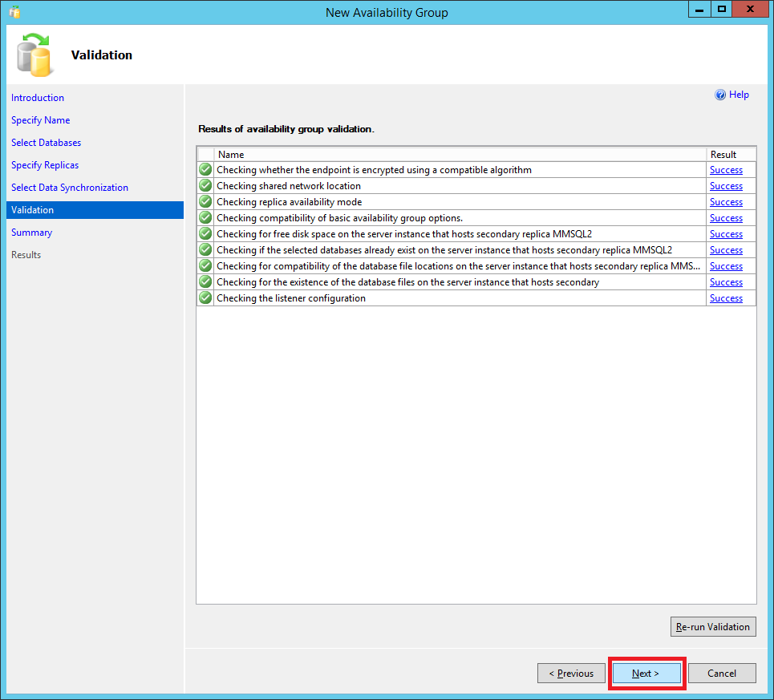This screenshot has width=774, height=700.
Task: Click the green check icon for replica availability mode
Action: coord(205,202)
